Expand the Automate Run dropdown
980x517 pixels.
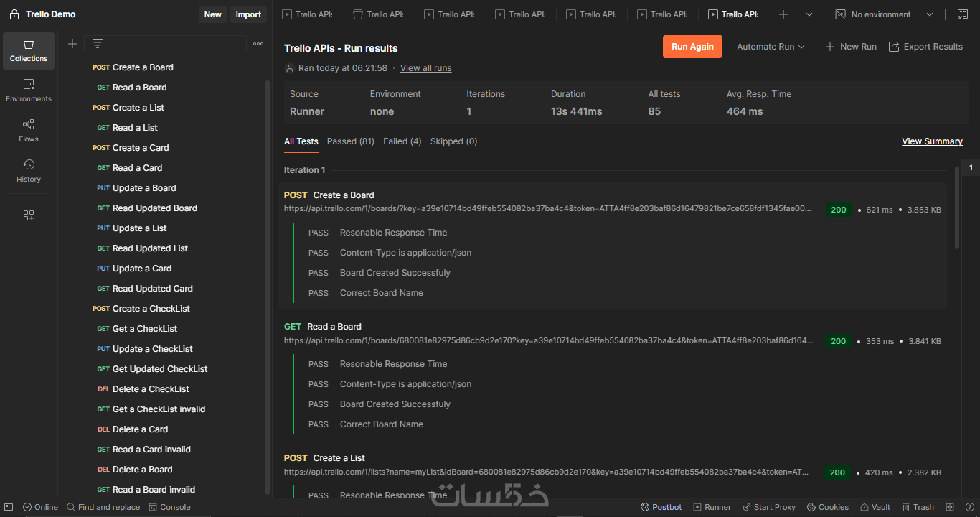coord(771,47)
